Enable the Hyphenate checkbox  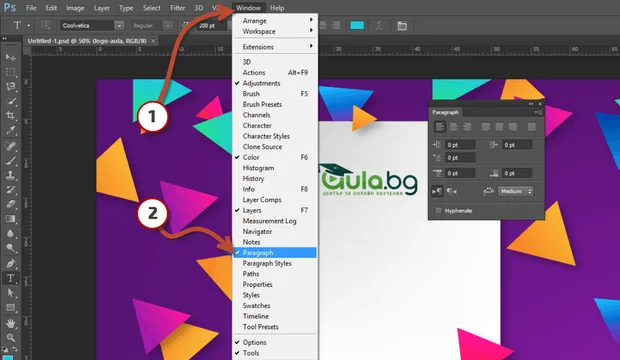[x=438, y=210]
